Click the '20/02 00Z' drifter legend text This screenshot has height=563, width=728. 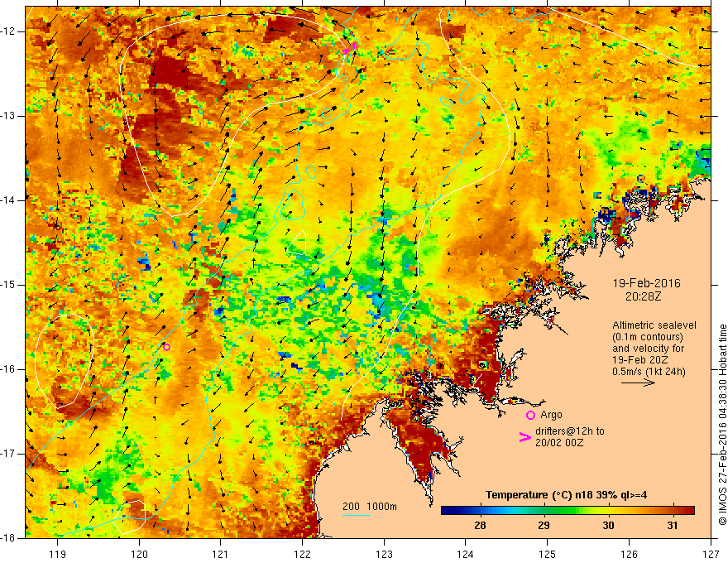click(559, 443)
